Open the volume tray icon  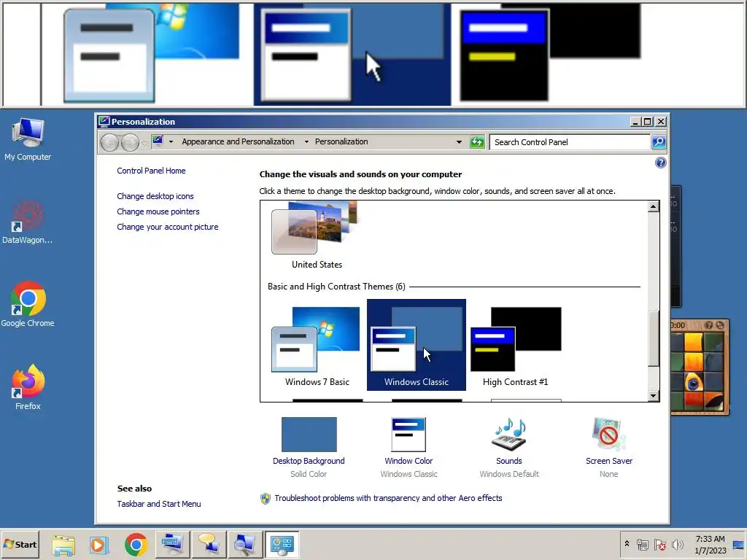tap(677, 544)
